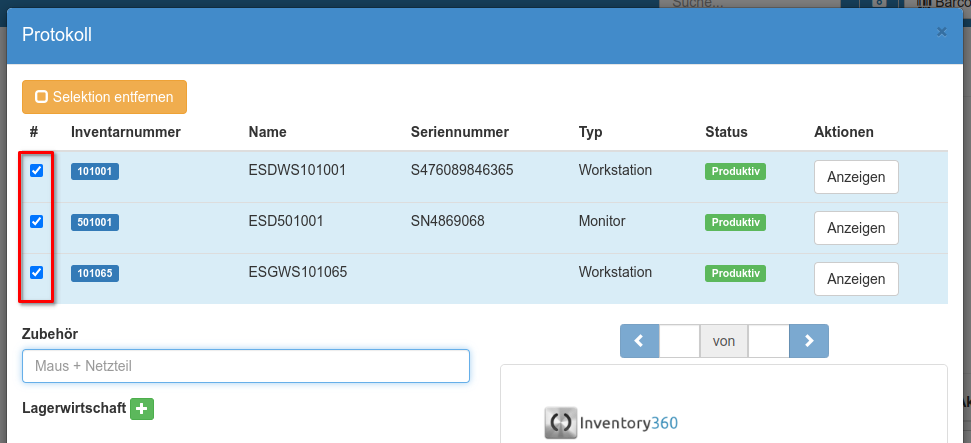
Task: Close the Protokoll dialog with X
Action: tap(941, 32)
